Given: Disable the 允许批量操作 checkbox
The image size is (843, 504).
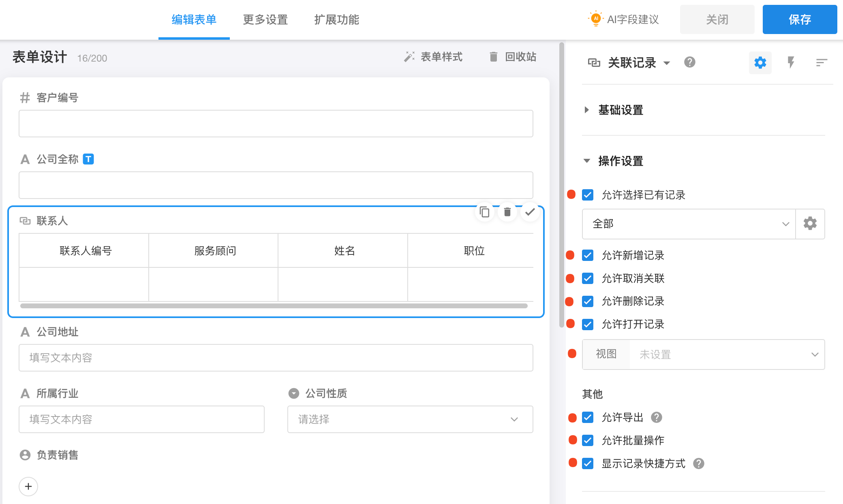Looking at the screenshot, I should 588,440.
